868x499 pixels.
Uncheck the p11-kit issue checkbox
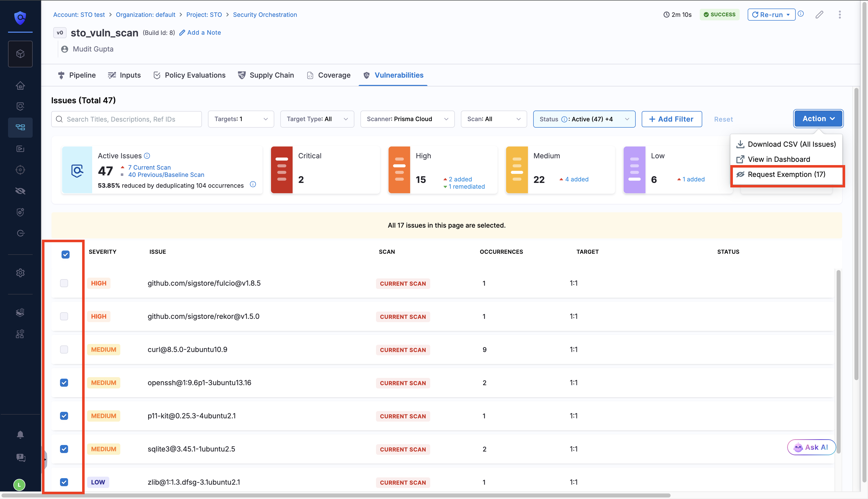(64, 416)
